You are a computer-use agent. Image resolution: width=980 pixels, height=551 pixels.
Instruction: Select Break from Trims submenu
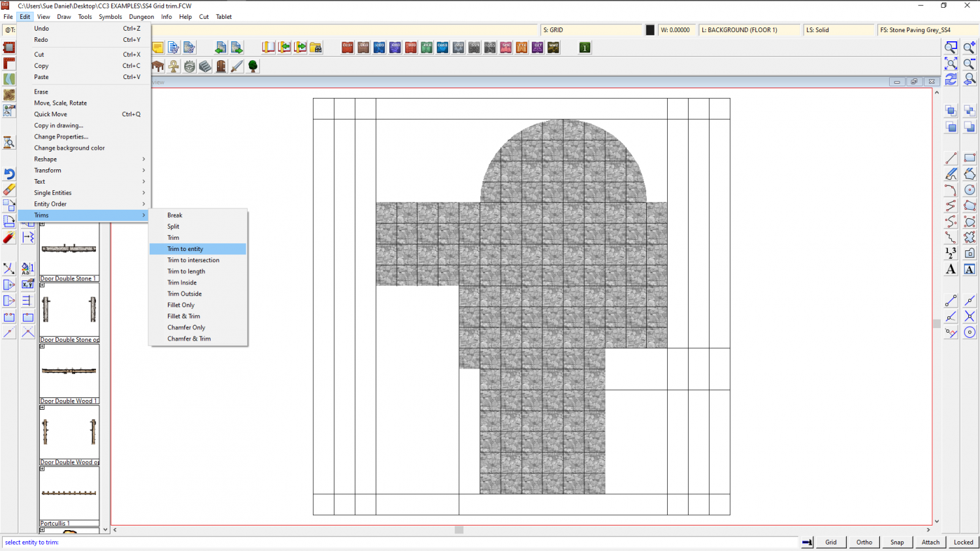[198, 215]
